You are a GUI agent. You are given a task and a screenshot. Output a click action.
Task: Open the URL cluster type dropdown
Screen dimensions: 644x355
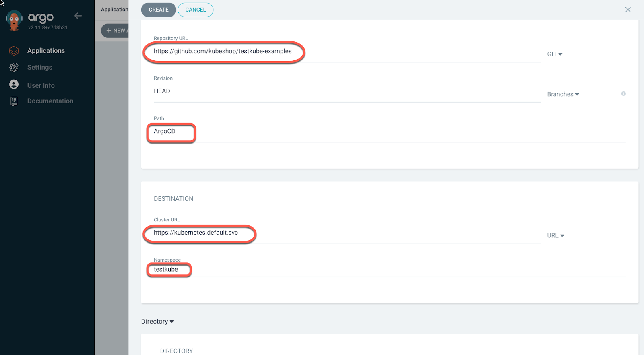click(x=555, y=235)
